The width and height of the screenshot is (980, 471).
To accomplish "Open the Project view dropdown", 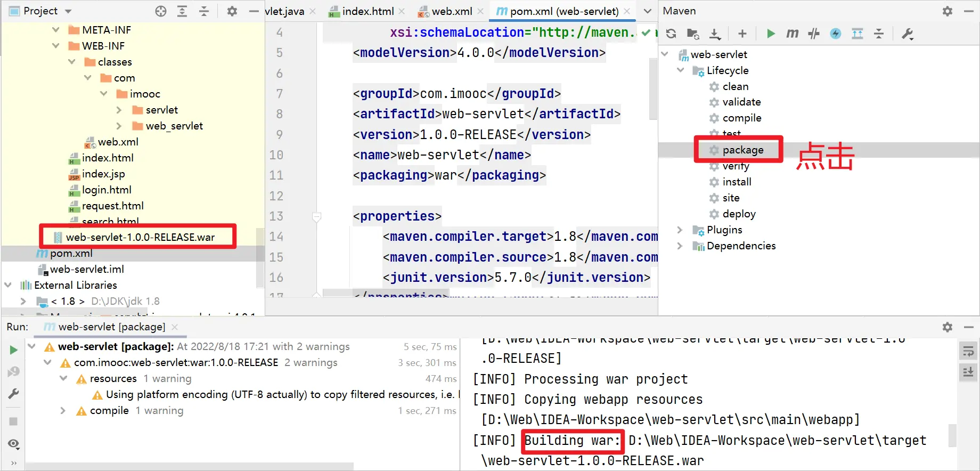I will point(68,11).
